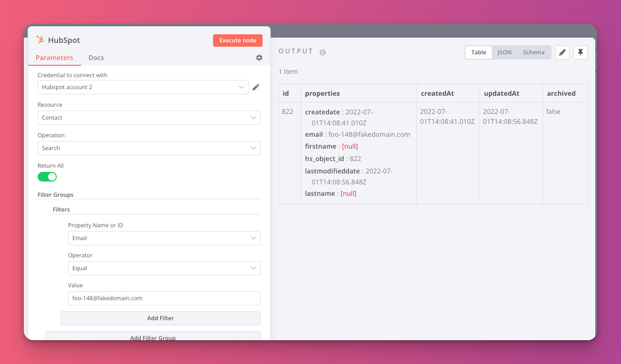
Task: Select the id cell value 822
Action: point(287,111)
